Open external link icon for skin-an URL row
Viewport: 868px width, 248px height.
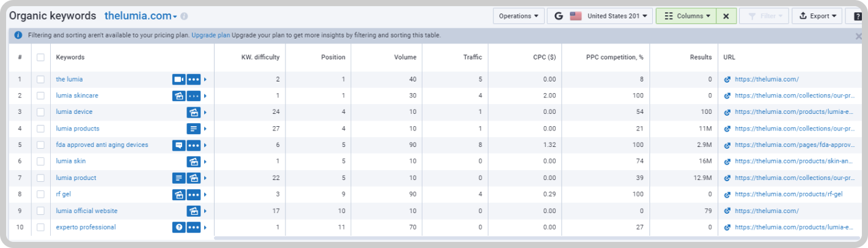tap(727, 162)
